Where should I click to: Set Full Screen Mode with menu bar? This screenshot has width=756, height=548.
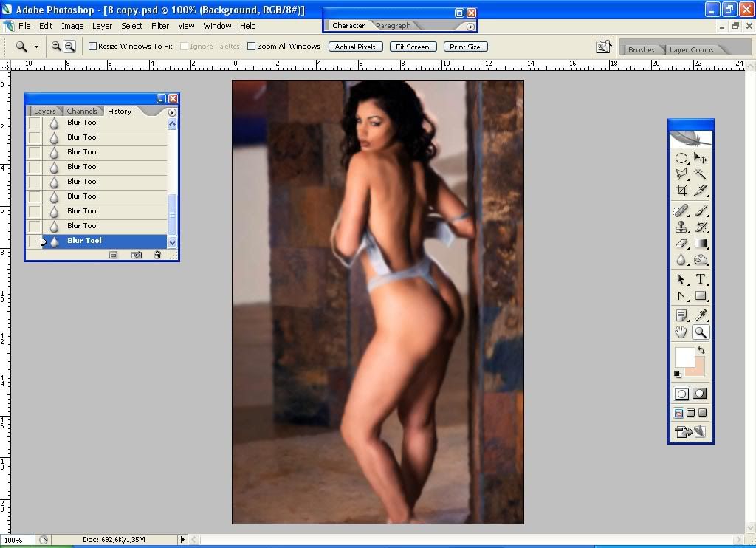coord(690,413)
